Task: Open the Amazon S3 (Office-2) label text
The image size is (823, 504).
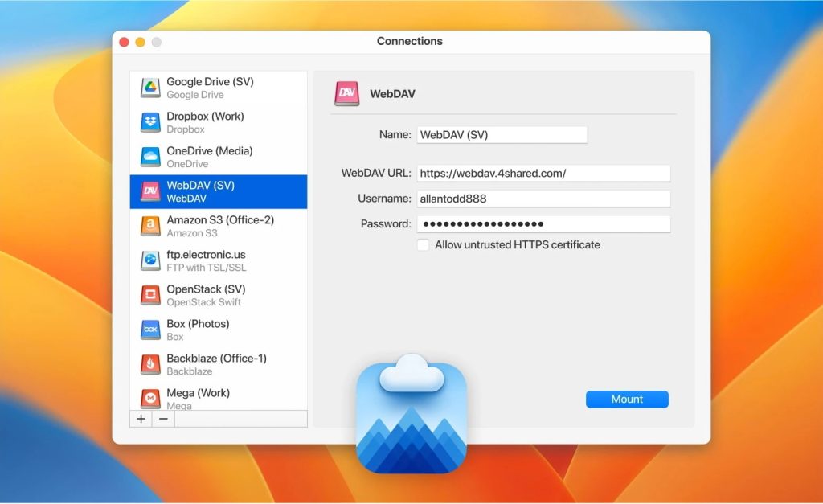Action: pos(220,220)
